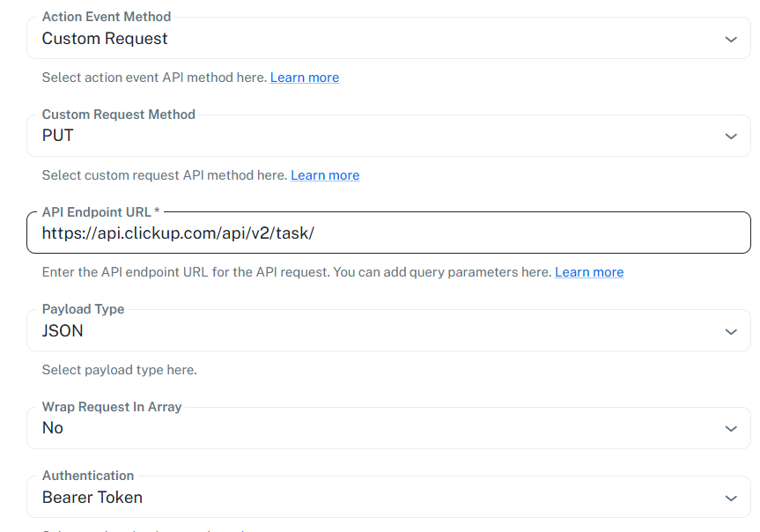Open the Custom Request dropdown value
This screenshot has height=532, width=760.
[x=388, y=38]
